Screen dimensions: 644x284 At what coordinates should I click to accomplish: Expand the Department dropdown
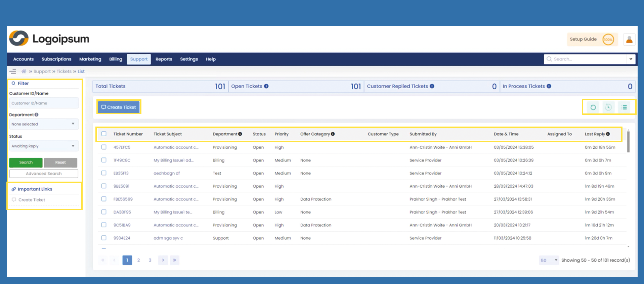44,124
